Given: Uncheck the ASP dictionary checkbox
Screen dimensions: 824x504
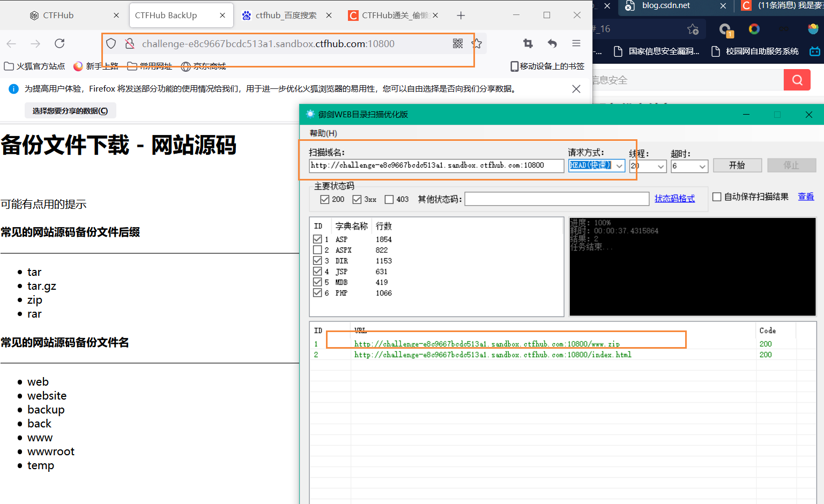Looking at the screenshot, I should (317, 239).
